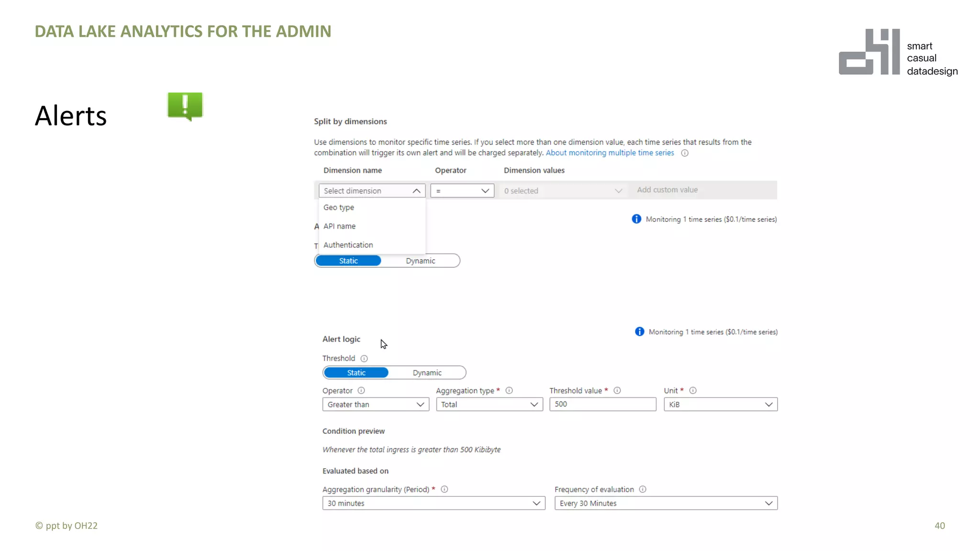Click blue info icon beside upper Monitoring message
Screen dimensions: 980x551
tap(636, 219)
